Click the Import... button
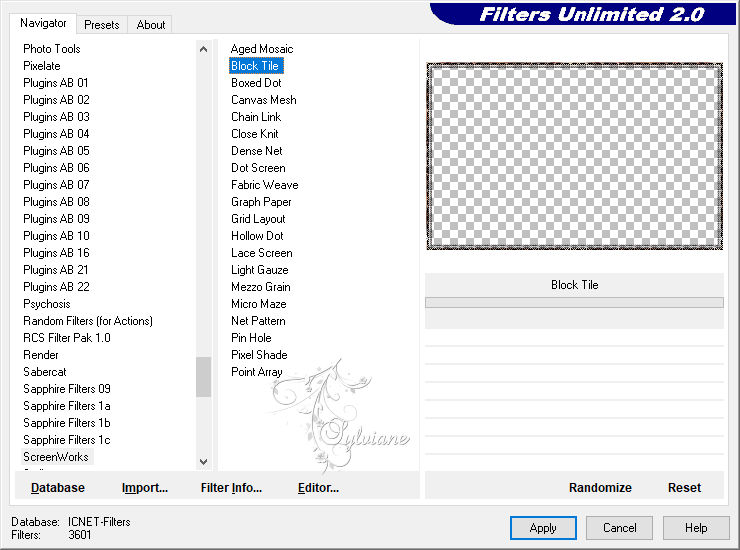The image size is (740, 550). coord(144,488)
